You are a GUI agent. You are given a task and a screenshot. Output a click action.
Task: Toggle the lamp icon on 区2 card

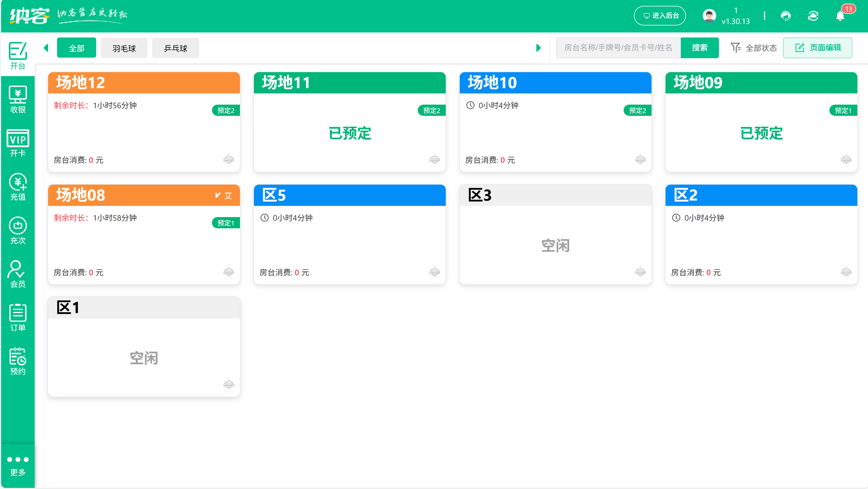846,272
